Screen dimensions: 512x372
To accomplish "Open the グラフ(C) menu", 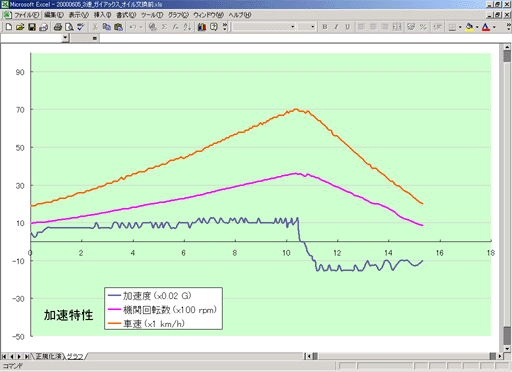I will coord(178,15).
